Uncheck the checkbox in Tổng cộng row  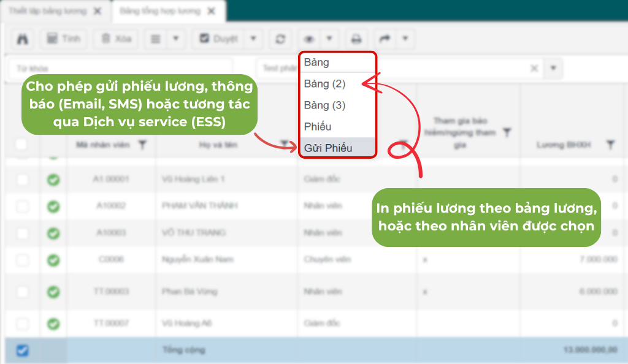tap(23, 351)
